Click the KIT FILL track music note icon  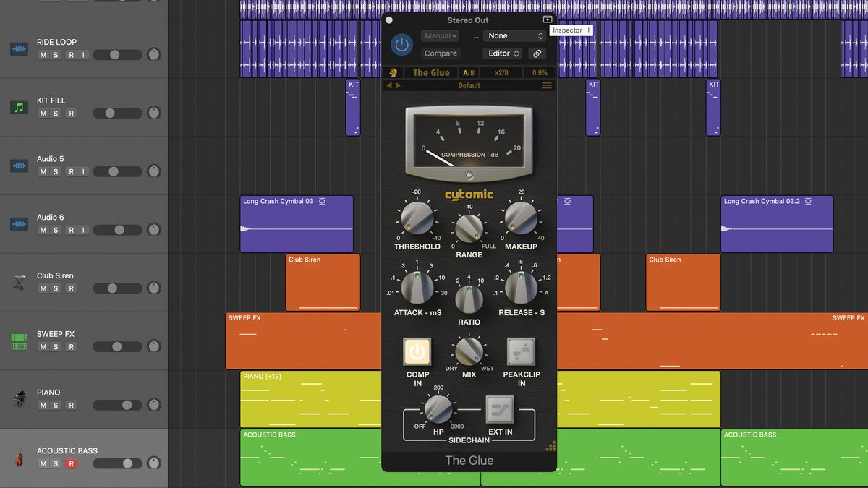[19, 108]
